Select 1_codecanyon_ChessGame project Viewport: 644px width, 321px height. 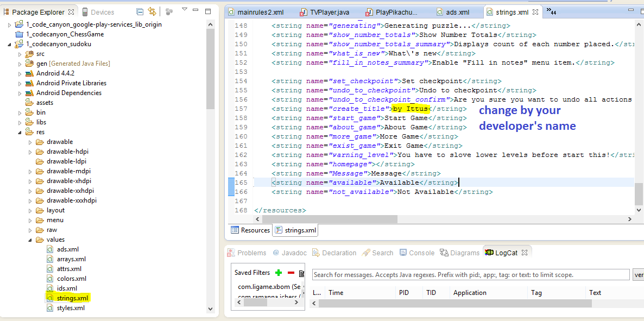[65, 34]
